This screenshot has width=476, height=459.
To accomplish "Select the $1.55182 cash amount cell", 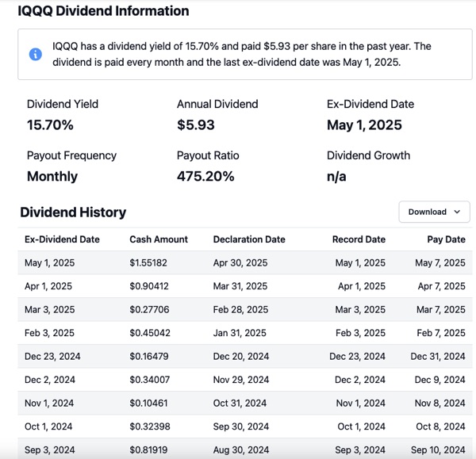I will coord(149,263).
